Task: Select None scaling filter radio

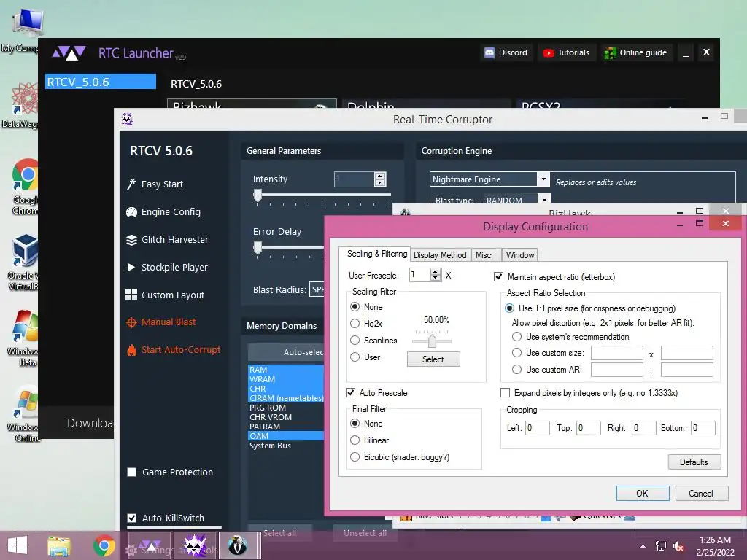Action: [x=355, y=307]
